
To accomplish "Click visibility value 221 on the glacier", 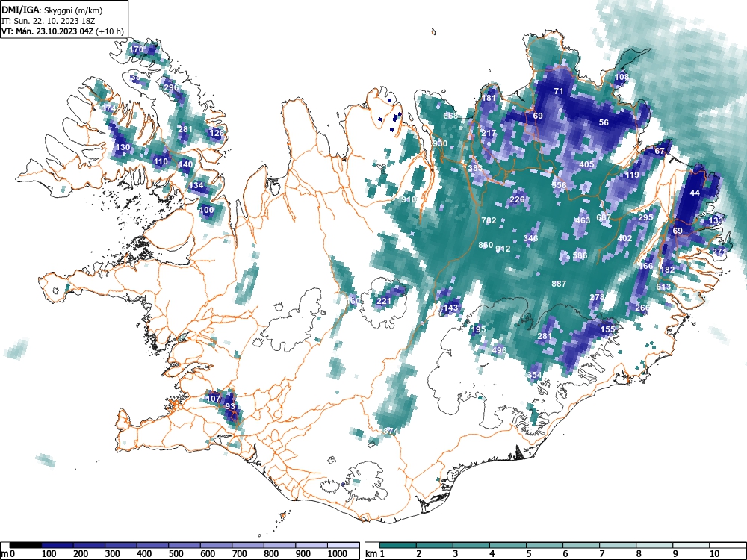I will tap(384, 301).
